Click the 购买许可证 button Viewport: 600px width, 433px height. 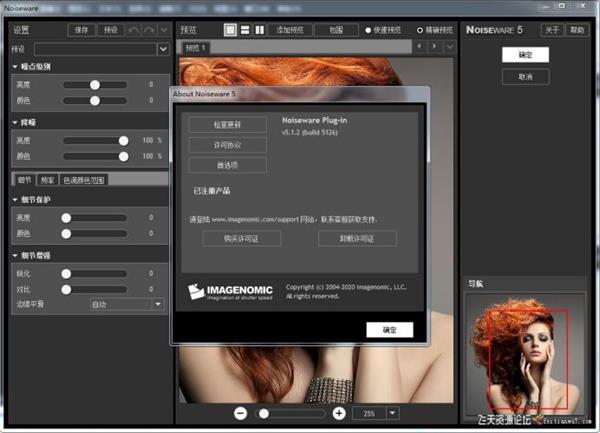[x=228, y=238]
